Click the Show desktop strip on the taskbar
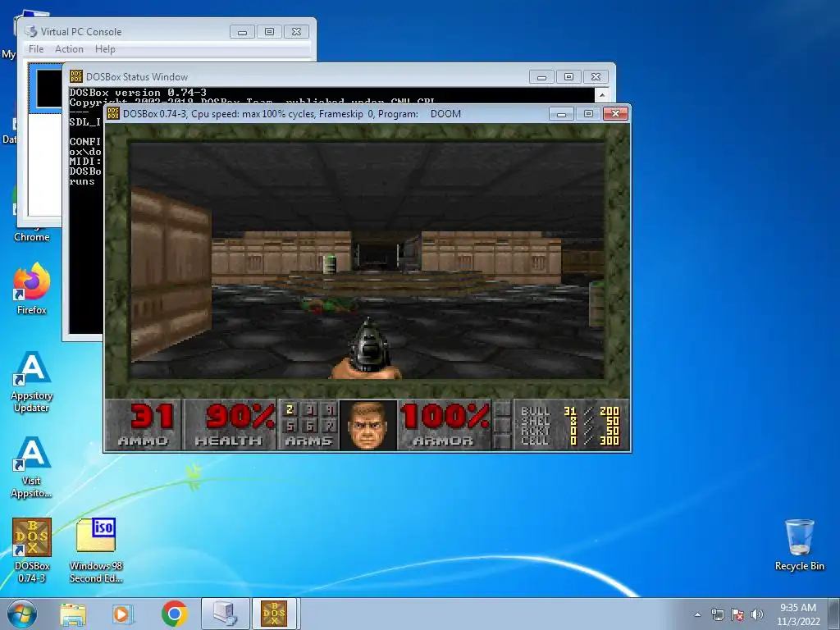Image resolution: width=840 pixels, height=630 pixels. pos(836,614)
